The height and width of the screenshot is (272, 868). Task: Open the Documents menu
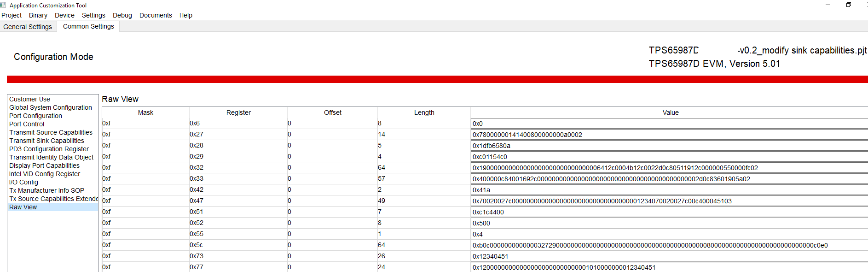tap(156, 15)
